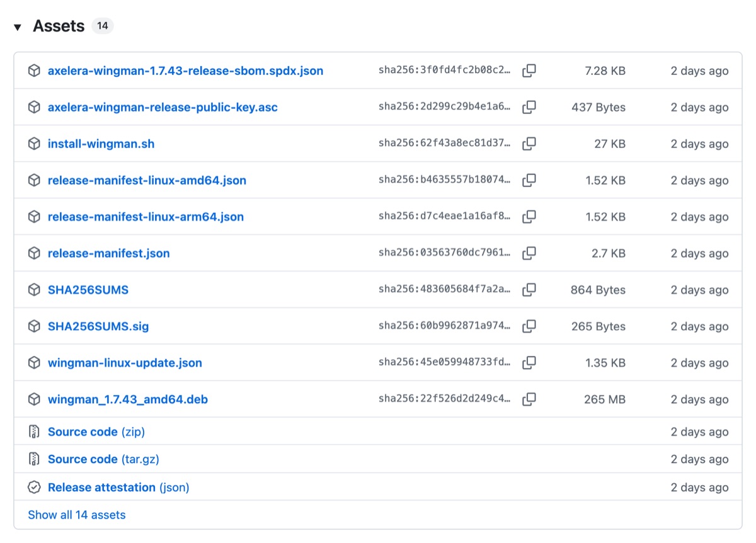Select hash text sha256:b4635557b18074…
756x543 pixels.
click(445, 180)
